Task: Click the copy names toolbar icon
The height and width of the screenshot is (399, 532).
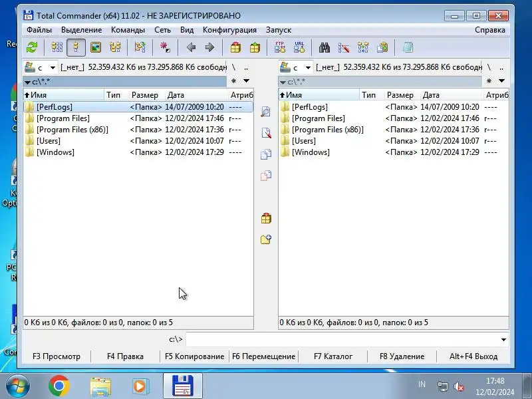Action: [x=382, y=47]
